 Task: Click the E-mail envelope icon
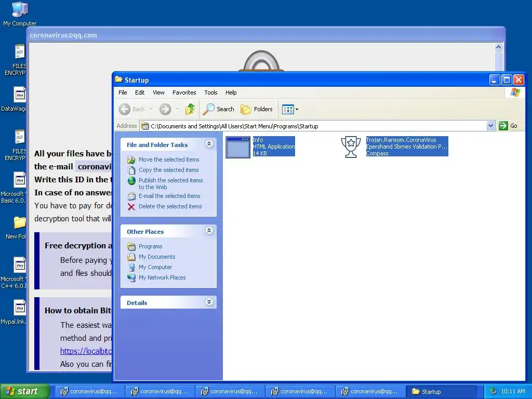click(x=131, y=196)
